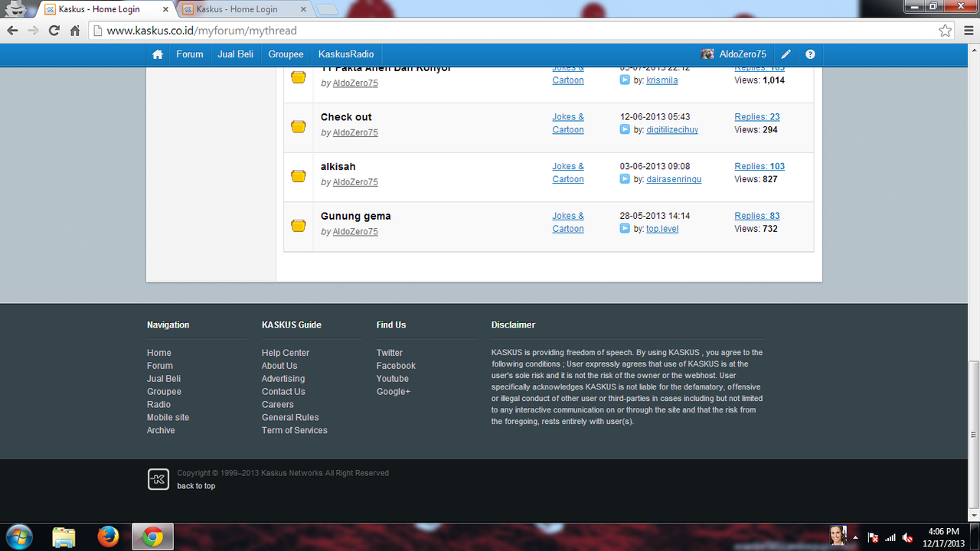
Task: Open Facebook in the Find Us section
Action: tap(396, 366)
